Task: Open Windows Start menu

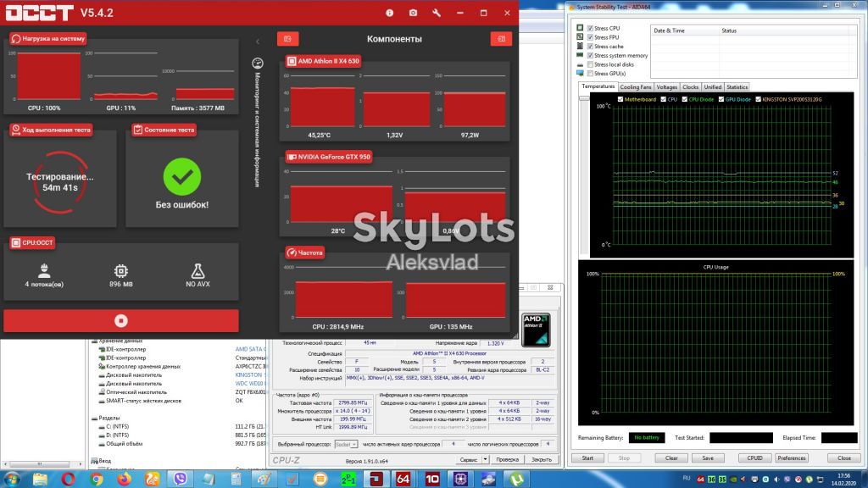Action: point(12,479)
